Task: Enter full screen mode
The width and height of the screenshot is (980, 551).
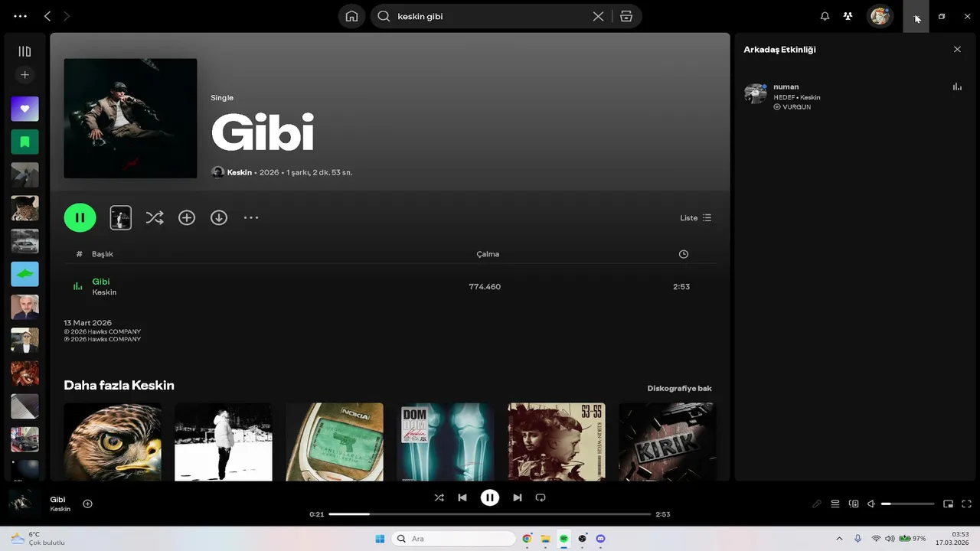Action: (966, 504)
